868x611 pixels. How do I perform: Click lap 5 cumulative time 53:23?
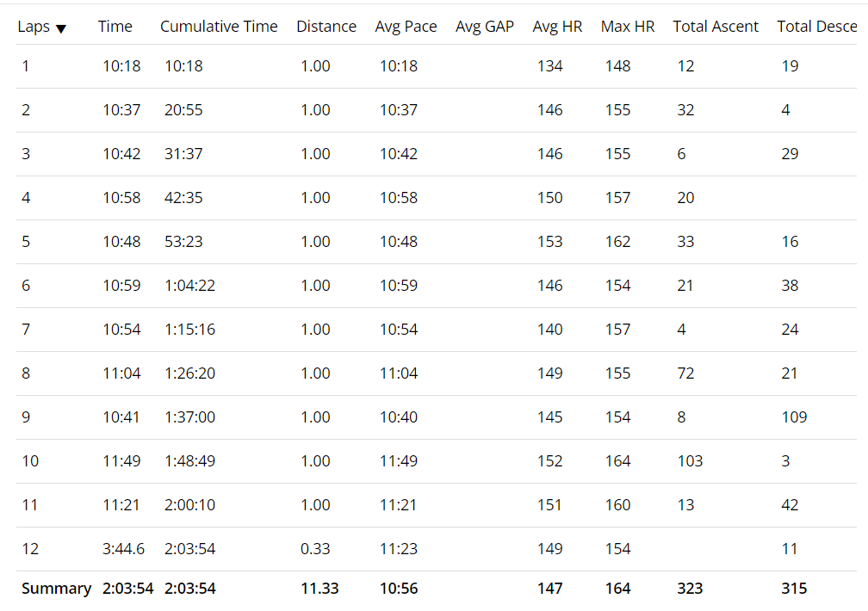click(183, 242)
